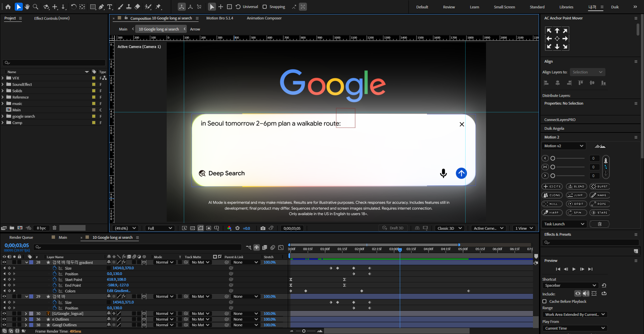Click the WARP button in Motion 2

[552, 213]
